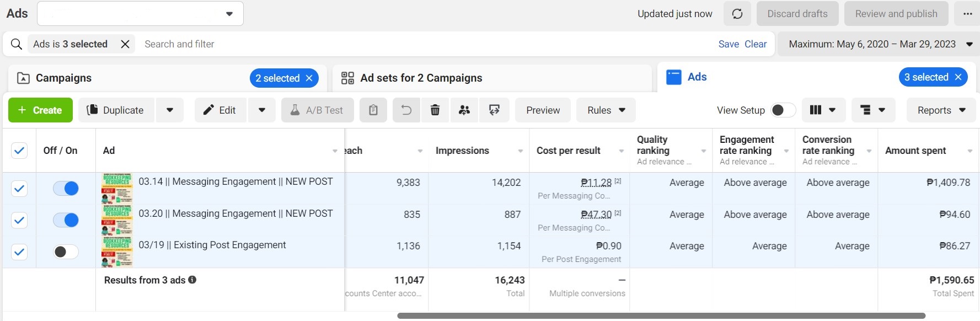This screenshot has height=321, width=980.
Task: Click the Clear filter link
Action: [756, 44]
